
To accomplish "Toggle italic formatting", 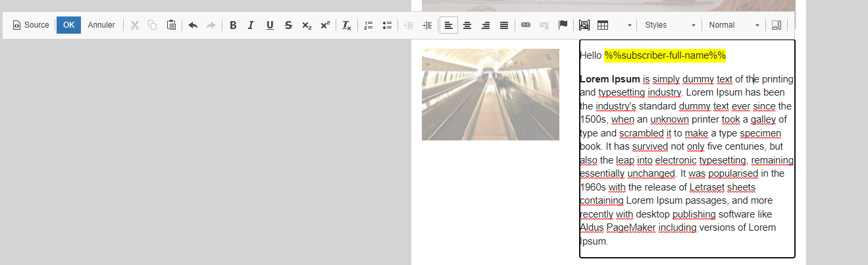I will (251, 25).
